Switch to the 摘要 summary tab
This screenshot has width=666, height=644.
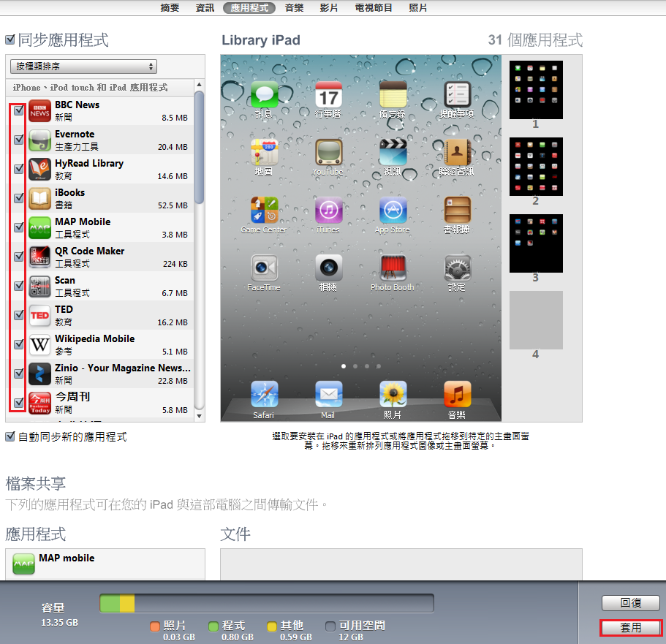[x=170, y=7]
